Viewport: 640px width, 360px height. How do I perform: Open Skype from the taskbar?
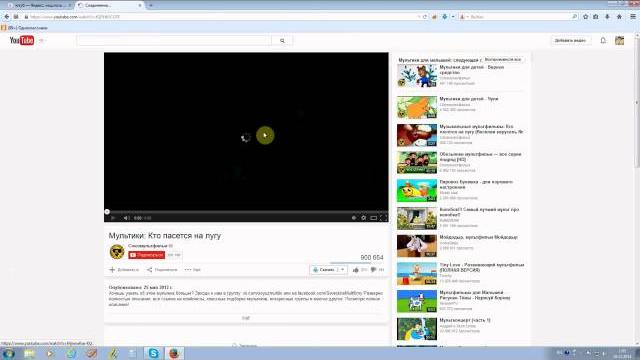pos(153,353)
